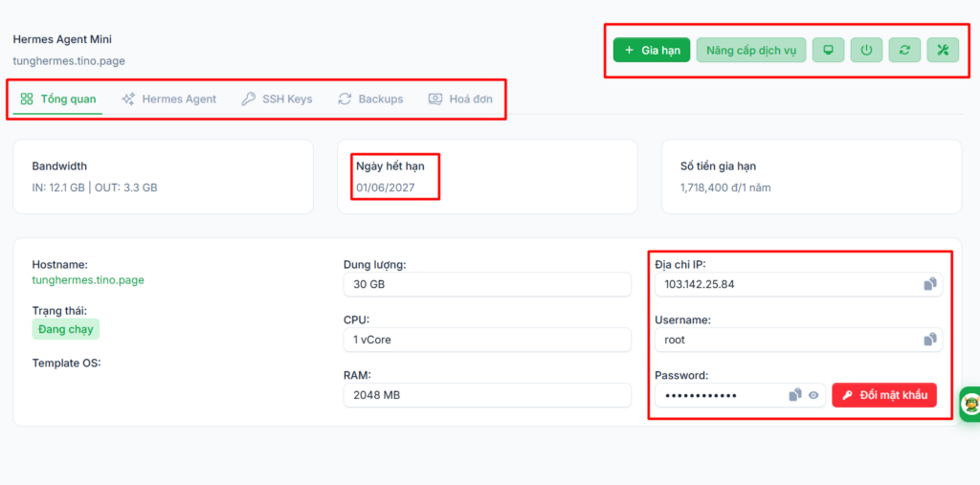This screenshot has width=980, height=485.
Task: Click the expiry date 01/06/2027
Action: 386,187
